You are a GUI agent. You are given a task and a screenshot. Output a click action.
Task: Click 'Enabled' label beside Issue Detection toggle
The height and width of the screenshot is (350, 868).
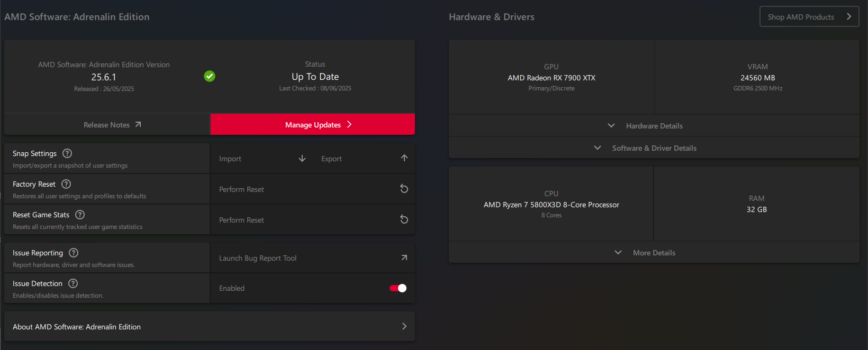coord(232,288)
